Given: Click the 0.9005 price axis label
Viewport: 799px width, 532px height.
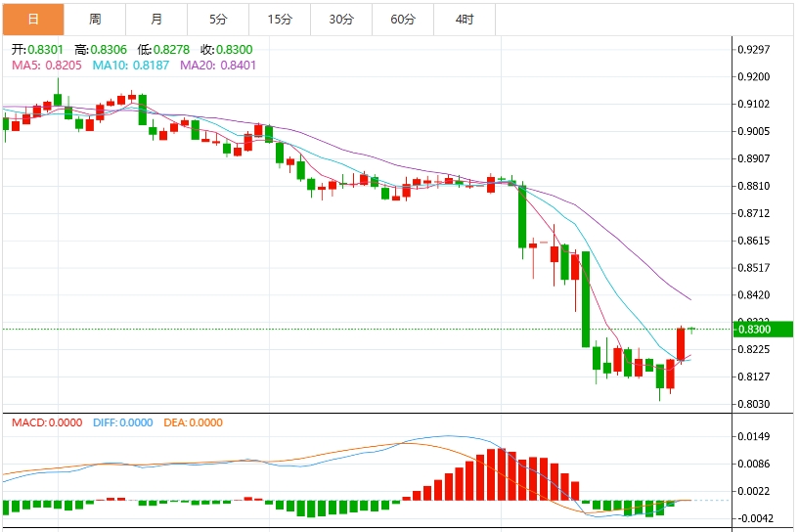Looking at the screenshot, I should click(754, 131).
